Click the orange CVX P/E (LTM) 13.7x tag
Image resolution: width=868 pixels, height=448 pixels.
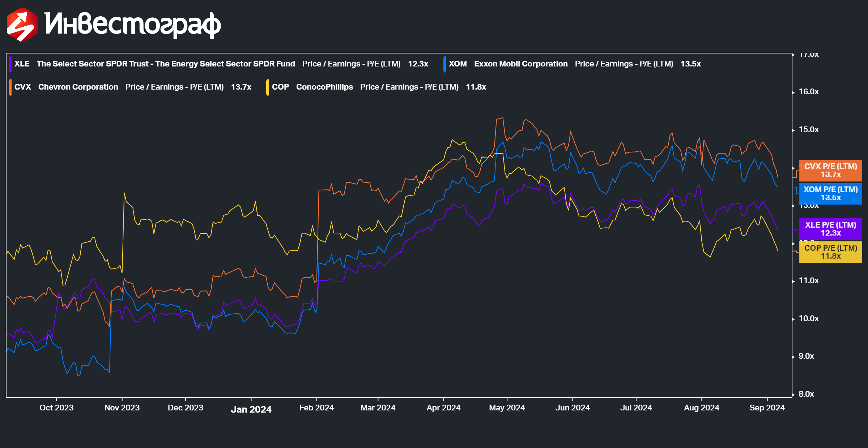[x=830, y=171]
